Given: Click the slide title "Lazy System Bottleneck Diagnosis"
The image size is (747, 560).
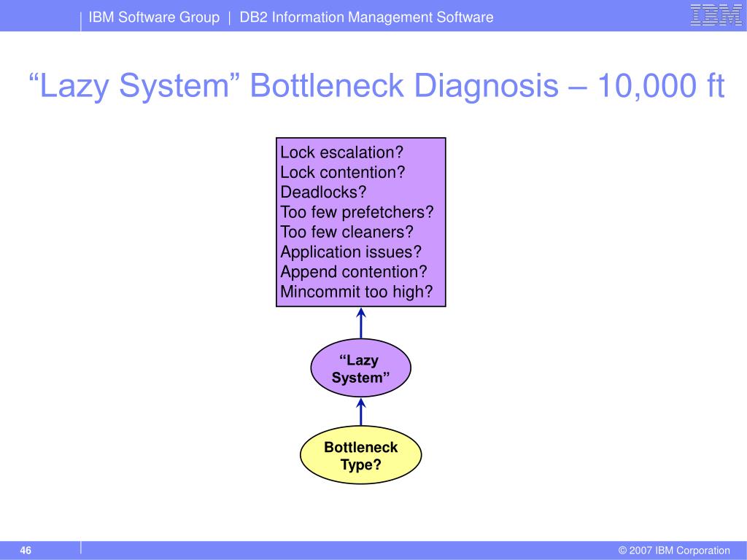Looking at the screenshot, I should (x=376, y=86).
